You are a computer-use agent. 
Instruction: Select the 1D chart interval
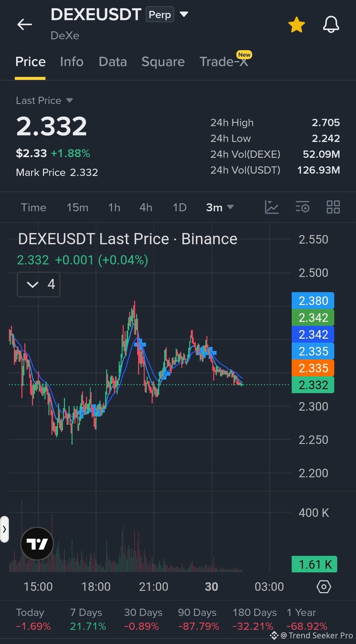tap(180, 207)
